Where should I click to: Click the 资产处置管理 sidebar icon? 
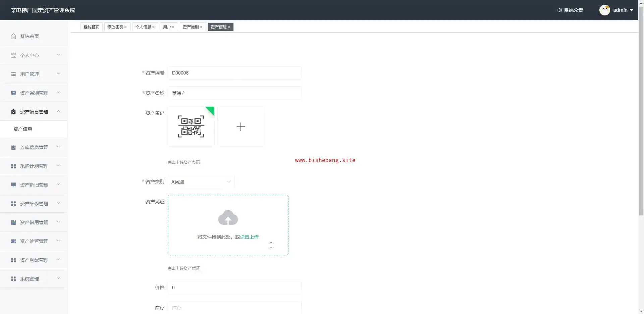pos(13,241)
